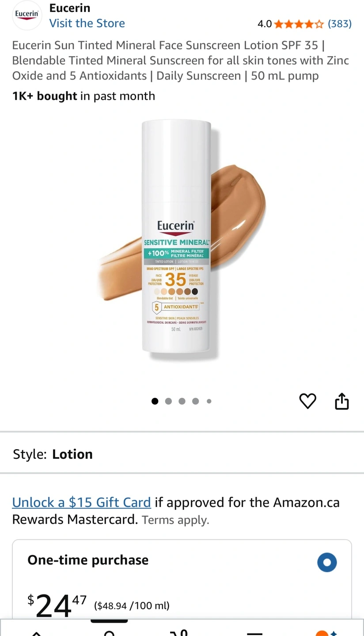This screenshot has height=636, width=364.
Task: Go to the third image carousel dot
Action: (182, 401)
